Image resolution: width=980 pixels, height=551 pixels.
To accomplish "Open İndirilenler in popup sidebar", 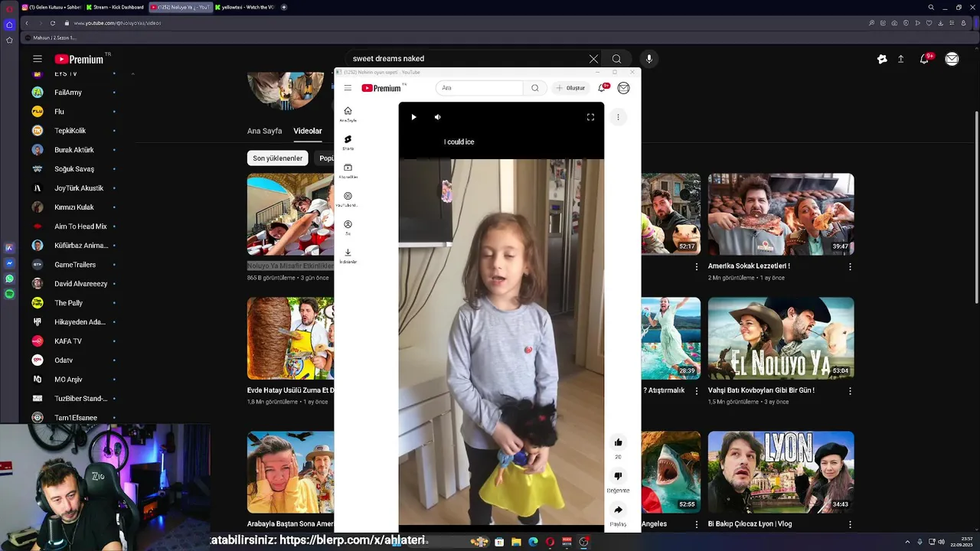I will coord(348,256).
